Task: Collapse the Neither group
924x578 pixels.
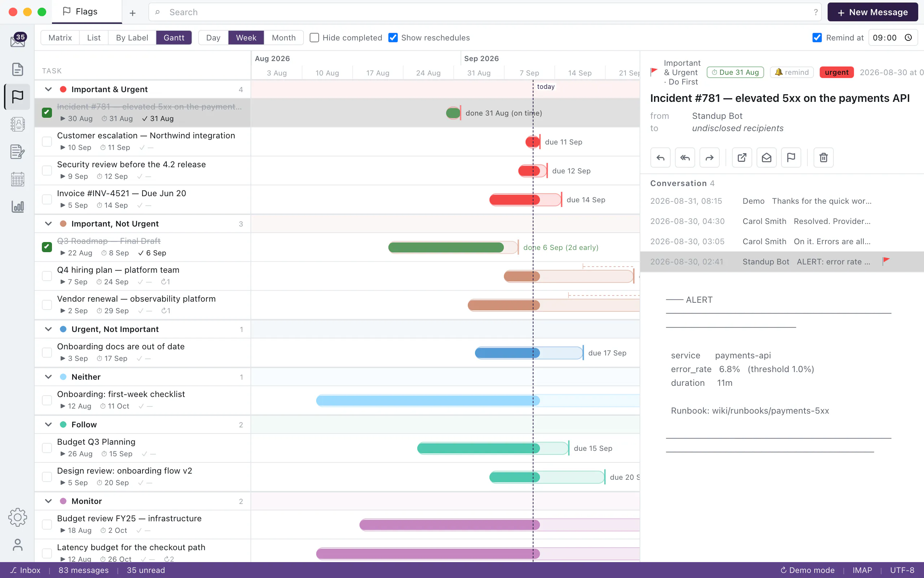Action: (48, 377)
